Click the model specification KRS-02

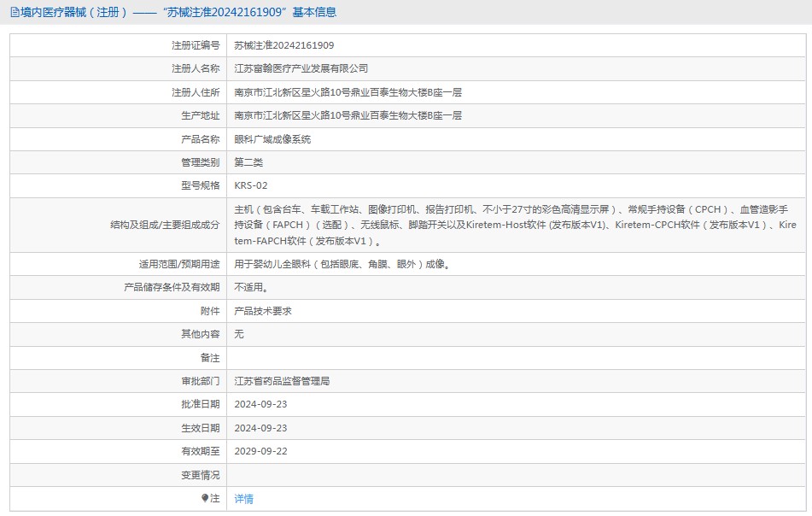pos(251,185)
